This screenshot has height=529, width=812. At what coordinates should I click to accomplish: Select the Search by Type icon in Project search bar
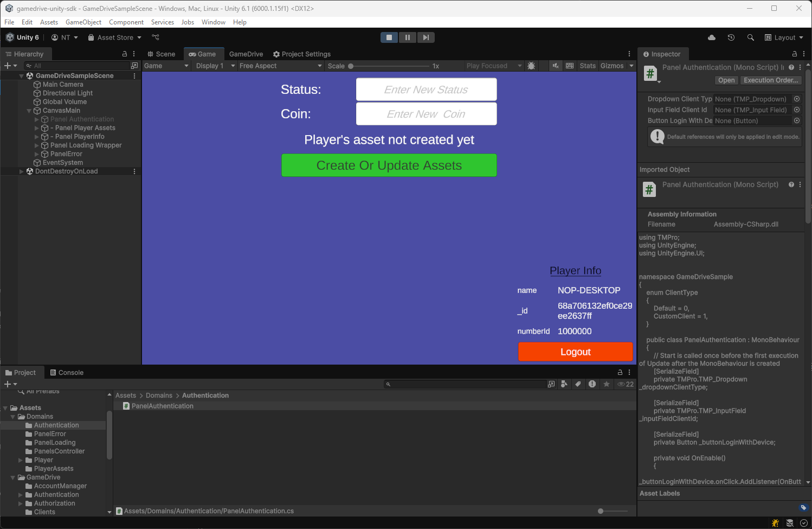[565, 384]
